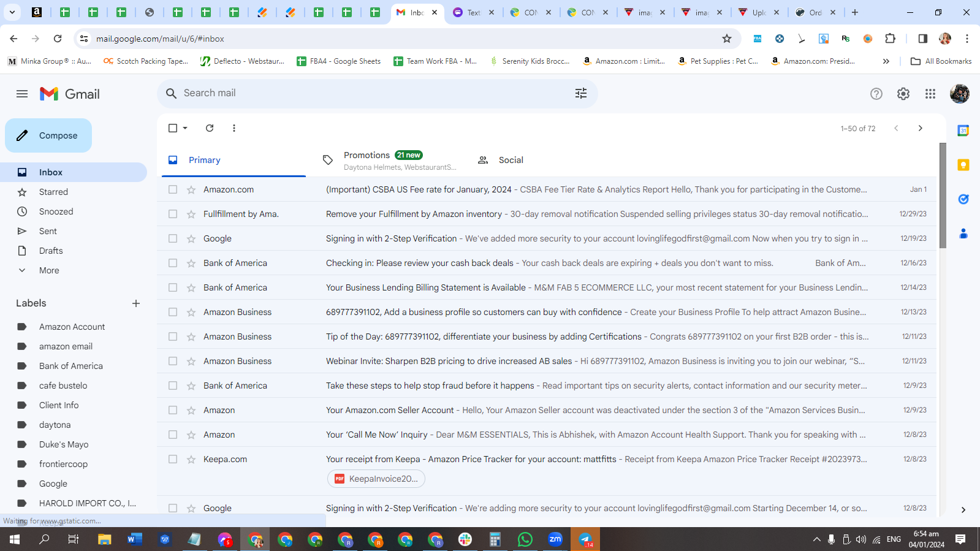Create new label plus icon
This screenshot has height=551, width=980.
click(136, 303)
